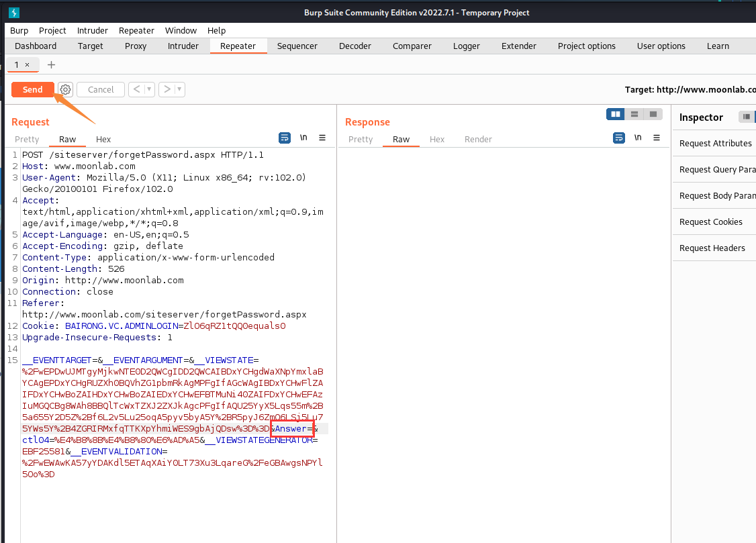
Task: Switch to Sequencer tab
Action: 297,46
